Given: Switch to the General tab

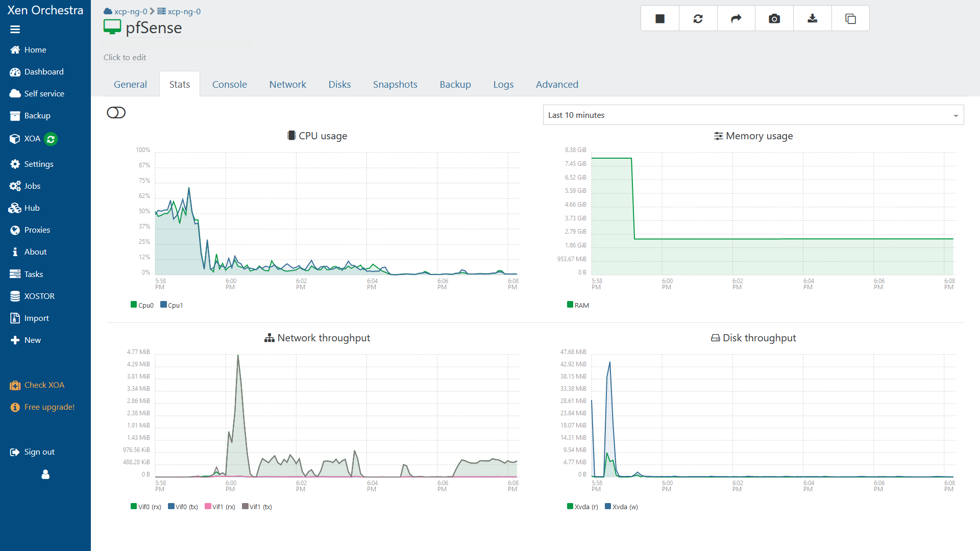Looking at the screenshot, I should (x=130, y=84).
